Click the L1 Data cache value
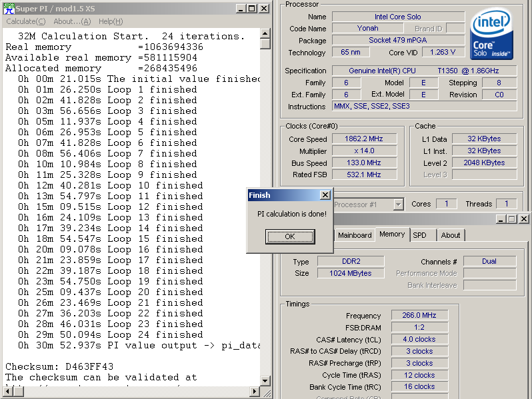Viewport: 532px width, 399px height. point(484,139)
